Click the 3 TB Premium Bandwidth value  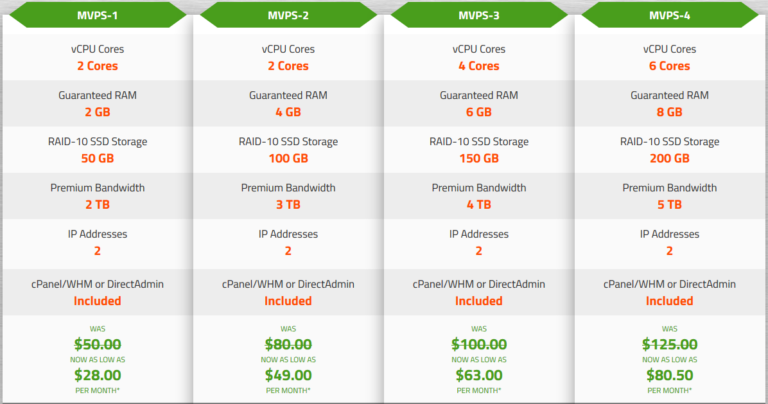pyautogui.click(x=288, y=205)
